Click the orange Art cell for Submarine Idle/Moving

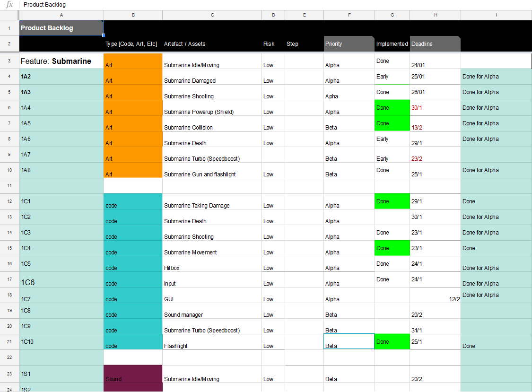[x=133, y=61]
